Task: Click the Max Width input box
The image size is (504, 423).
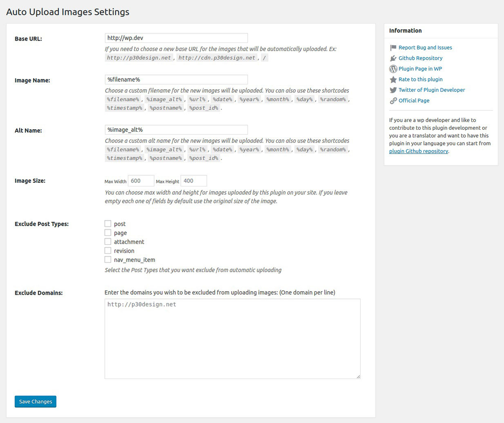Action: click(140, 181)
